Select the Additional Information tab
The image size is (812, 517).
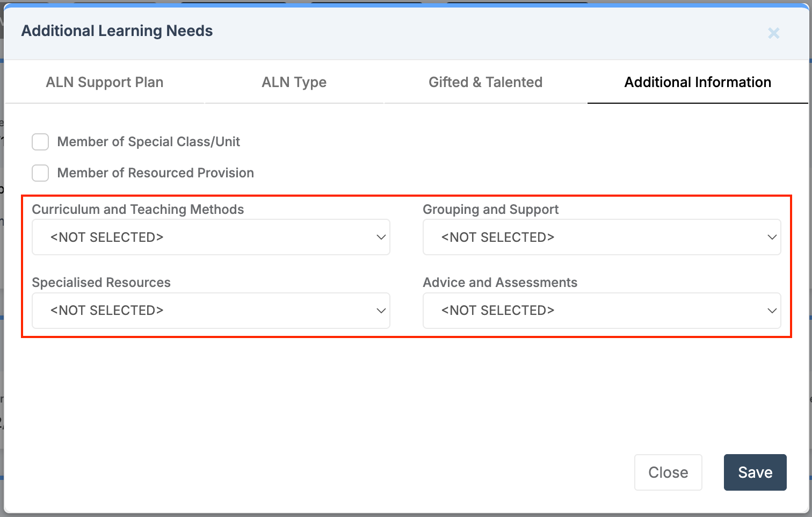[697, 82]
